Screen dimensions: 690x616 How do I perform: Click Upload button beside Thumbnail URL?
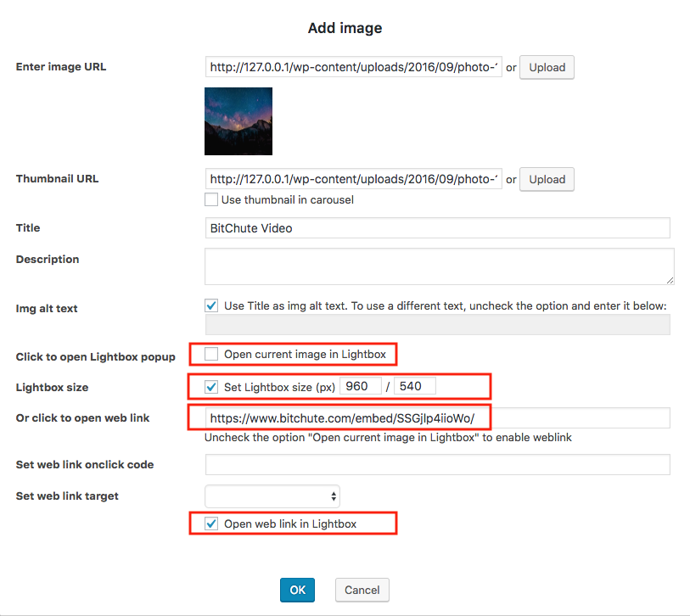click(547, 179)
